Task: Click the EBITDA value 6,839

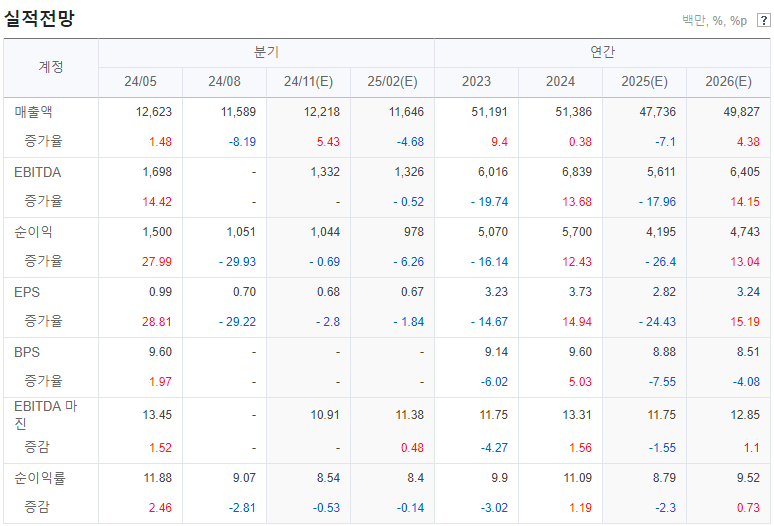Action: (577, 172)
